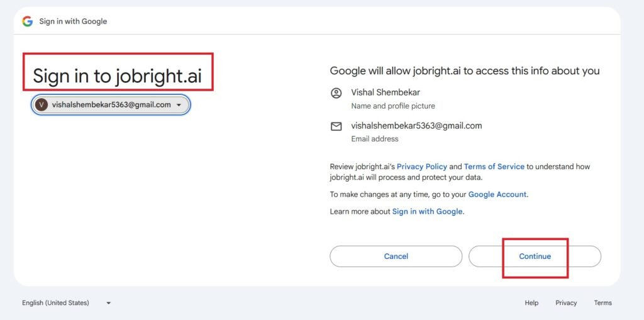Open jobright.ai's Privacy Policy link
The height and width of the screenshot is (320, 644).
click(x=421, y=167)
